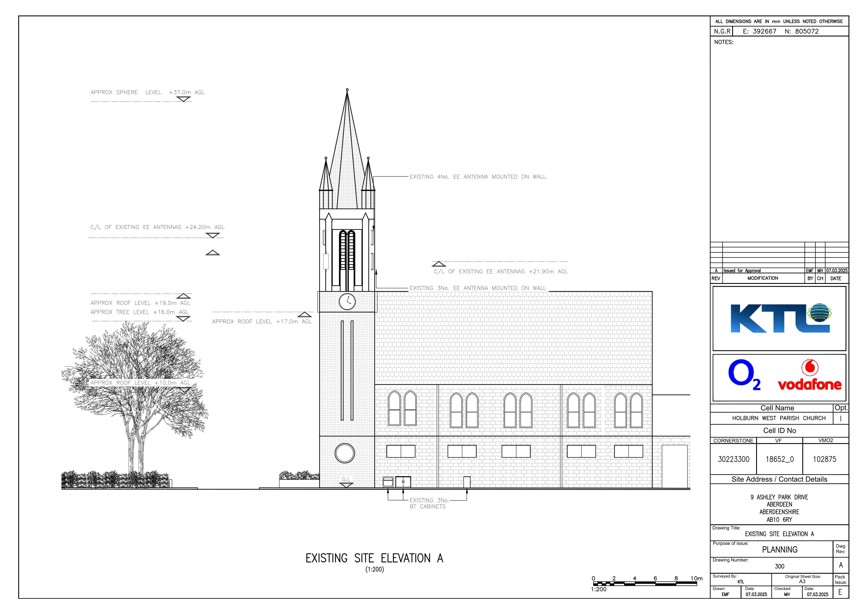
Task: Click the 'REV' column header
Action: 716,278
